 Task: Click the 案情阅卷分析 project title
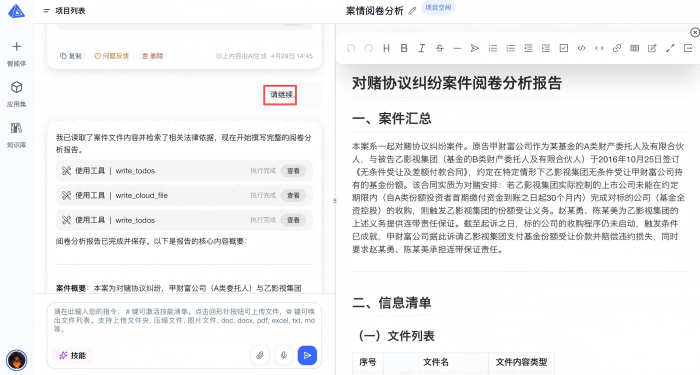coord(375,11)
